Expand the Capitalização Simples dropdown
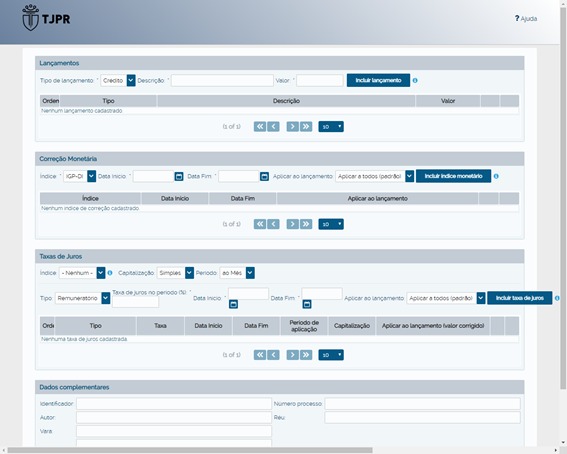 [189, 273]
